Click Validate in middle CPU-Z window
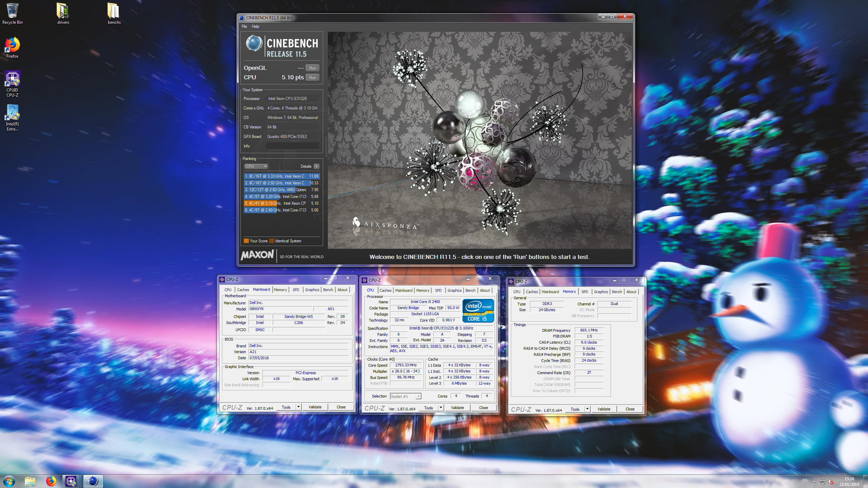 [x=457, y=408]
